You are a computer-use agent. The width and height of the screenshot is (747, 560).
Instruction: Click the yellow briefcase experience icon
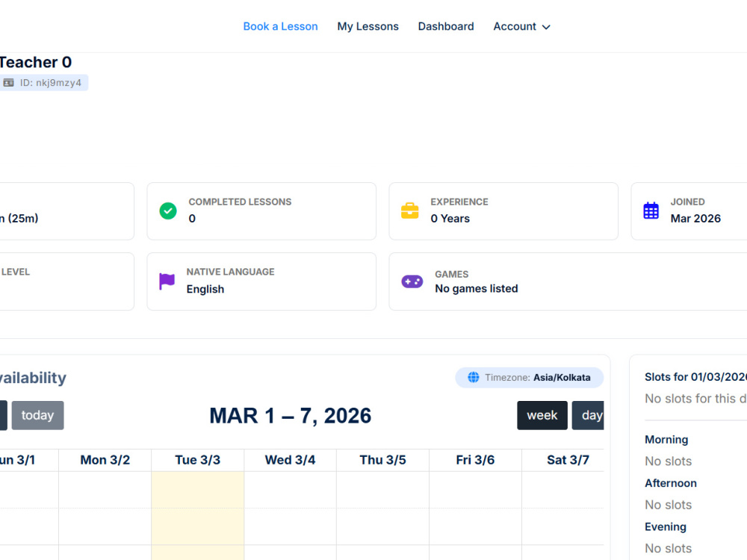tap(409, 211)
